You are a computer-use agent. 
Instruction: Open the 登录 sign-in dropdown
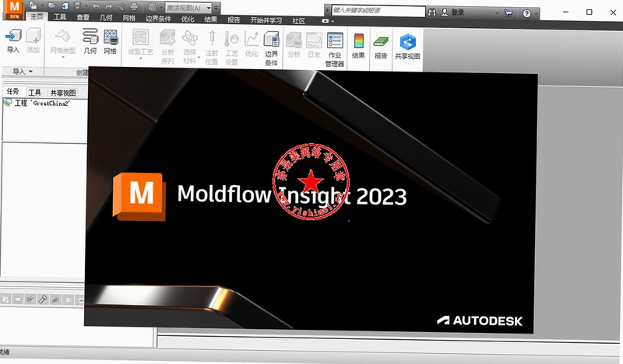pyautogui.click(x=497, y=13)
